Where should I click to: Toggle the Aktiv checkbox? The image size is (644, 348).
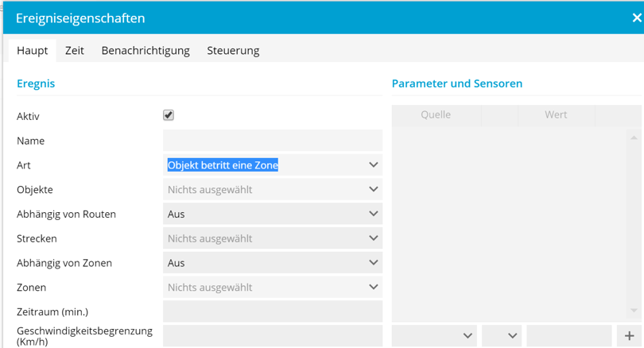(169, 115)
